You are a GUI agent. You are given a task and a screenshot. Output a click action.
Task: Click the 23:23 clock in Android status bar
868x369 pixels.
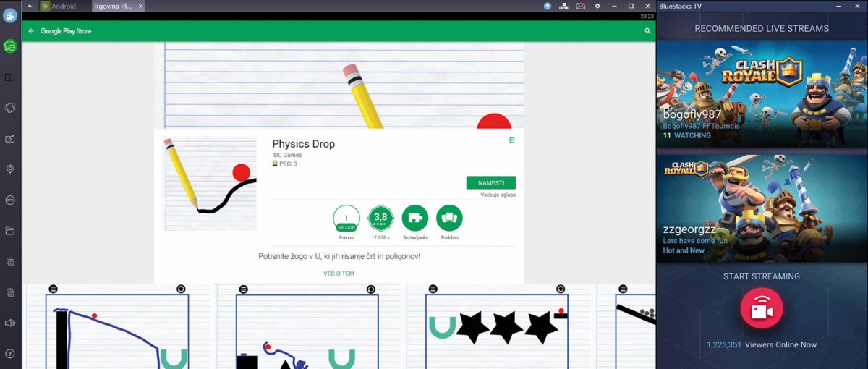click(647, 16)
